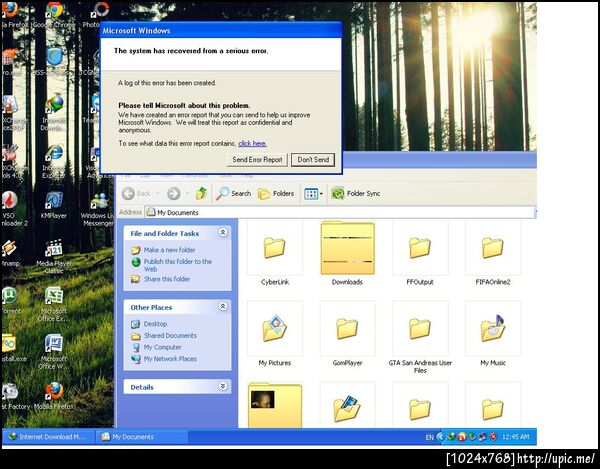
Task: Open the VSO Downloader 2 desktop icon
Action: click(13, 208)
